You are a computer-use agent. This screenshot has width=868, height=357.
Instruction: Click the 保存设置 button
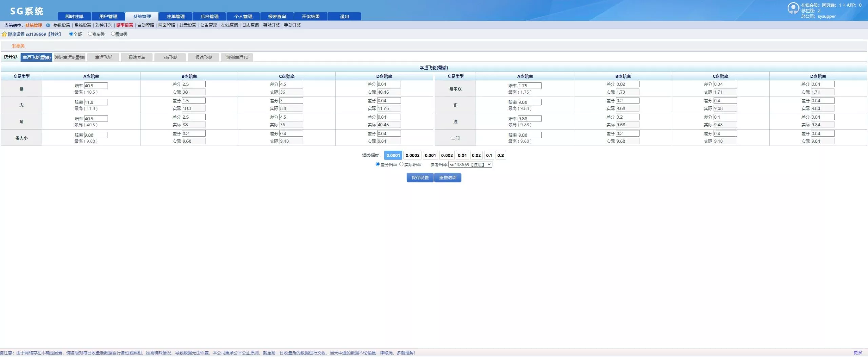tap(420, 178)
